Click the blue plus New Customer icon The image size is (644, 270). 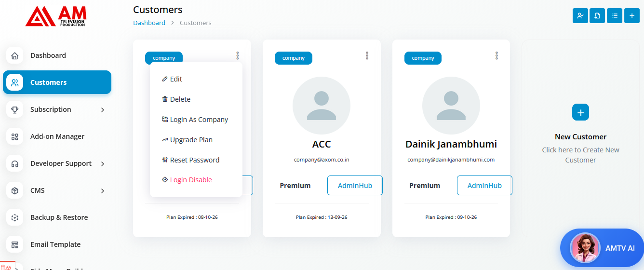pos(580,112)
